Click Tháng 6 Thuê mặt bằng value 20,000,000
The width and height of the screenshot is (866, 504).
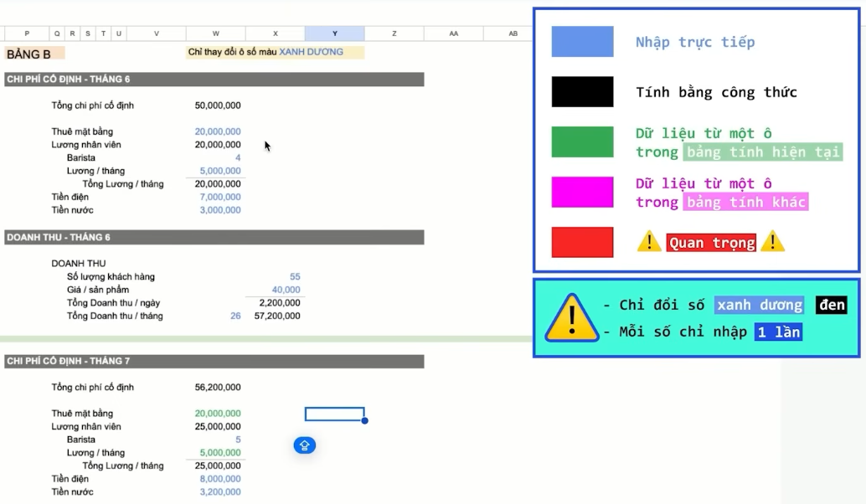[218, 131]
